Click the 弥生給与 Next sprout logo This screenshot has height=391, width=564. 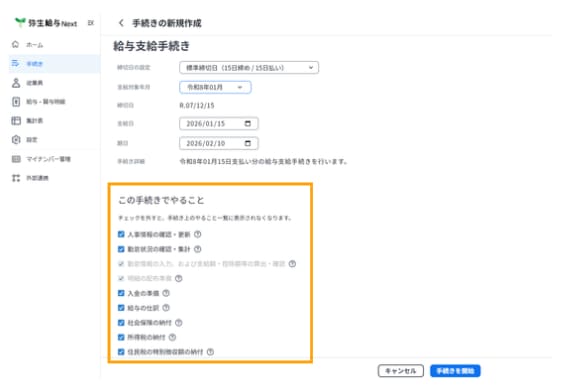[x=20, y=22]
